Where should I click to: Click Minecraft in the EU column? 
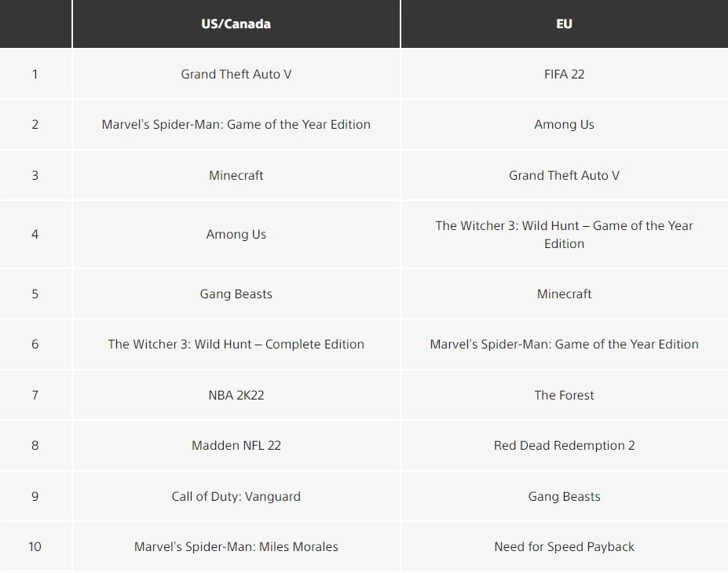click(x=564, y=294)
